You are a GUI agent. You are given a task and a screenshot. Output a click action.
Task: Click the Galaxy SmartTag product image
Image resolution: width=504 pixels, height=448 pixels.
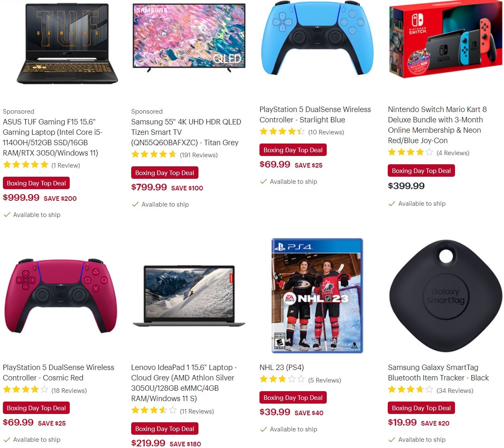tap(445, 295)
